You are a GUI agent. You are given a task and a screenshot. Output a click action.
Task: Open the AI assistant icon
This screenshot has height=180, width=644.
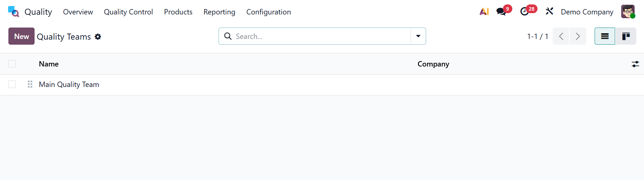tap(484, 12)
